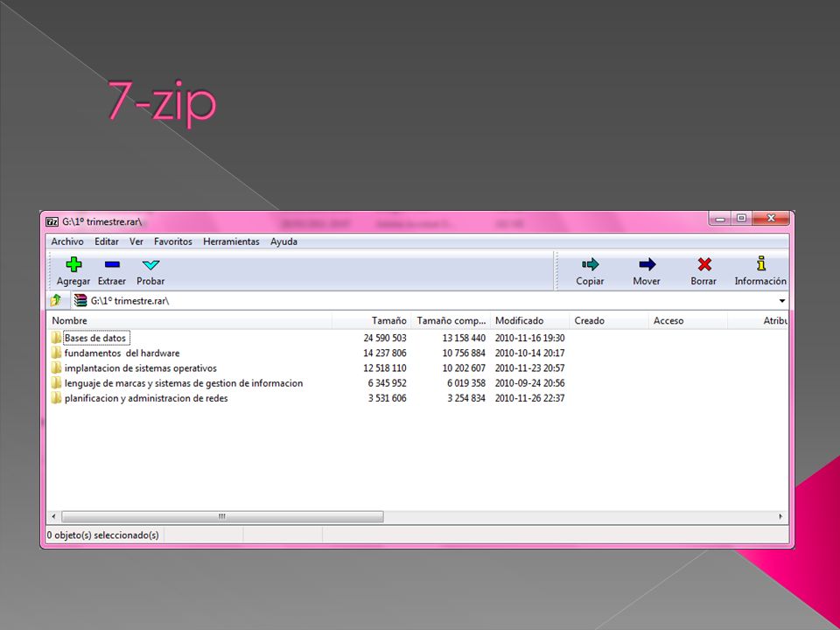Click the size value 14 237 806
This screenshot has height=630, width=840.
pos(385,353)
